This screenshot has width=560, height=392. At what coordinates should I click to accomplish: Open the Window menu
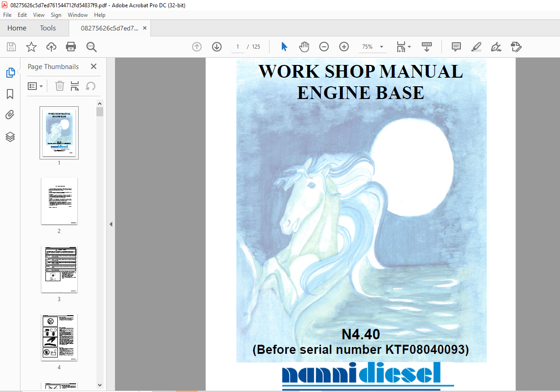point(78,15)
